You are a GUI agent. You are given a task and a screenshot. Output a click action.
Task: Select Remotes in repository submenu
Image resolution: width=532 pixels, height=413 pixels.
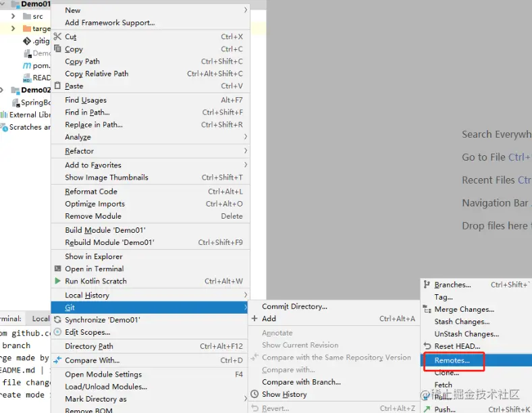coord(477,360)
